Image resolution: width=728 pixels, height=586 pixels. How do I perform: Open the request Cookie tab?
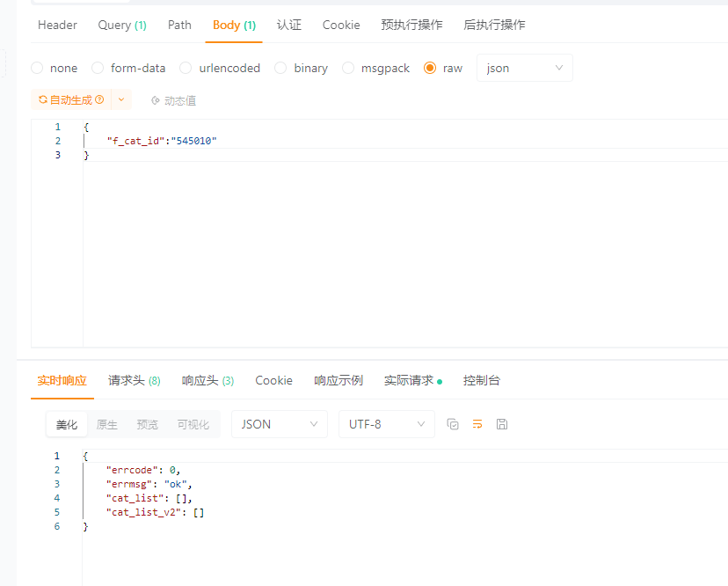point(341,26)
